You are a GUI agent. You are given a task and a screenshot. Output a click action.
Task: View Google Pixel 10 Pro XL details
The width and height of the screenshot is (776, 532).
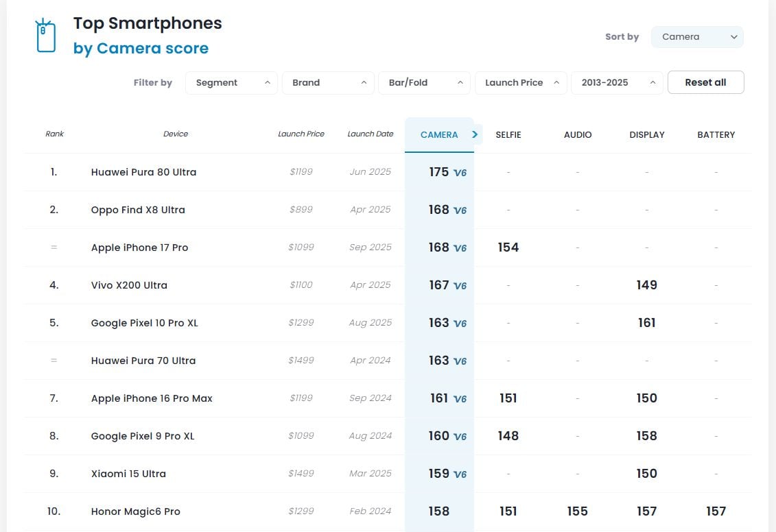pyautogui.click(x=144, y=323)
